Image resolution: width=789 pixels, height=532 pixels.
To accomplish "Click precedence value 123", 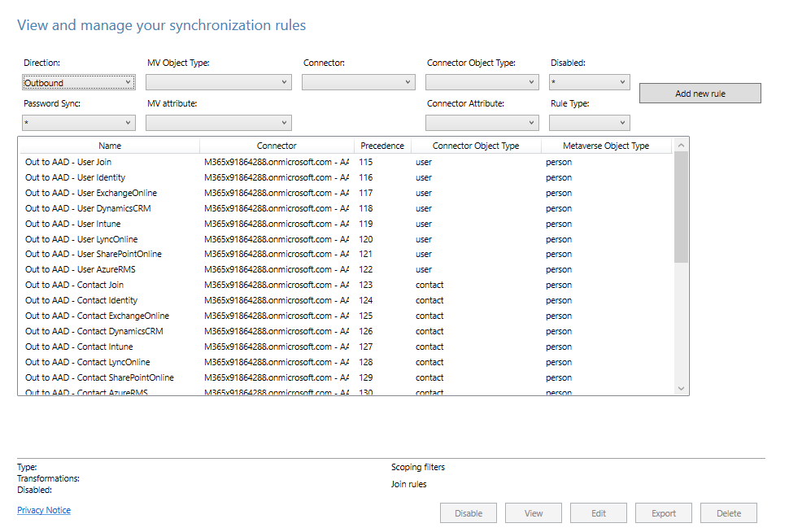I will pos(366,285).
